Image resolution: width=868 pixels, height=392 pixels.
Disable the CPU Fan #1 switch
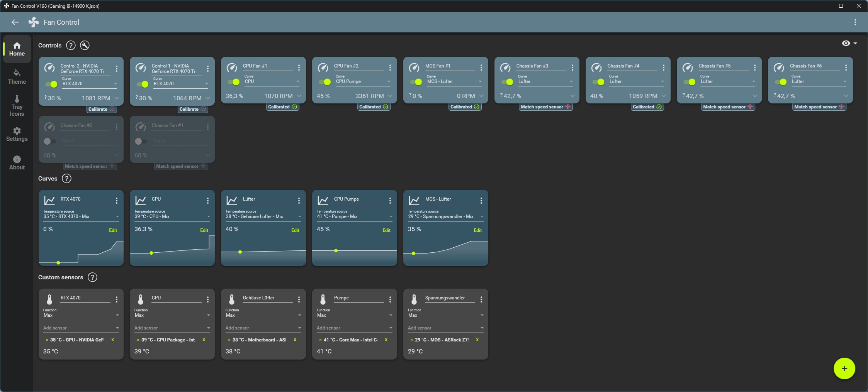coord(233,82)
